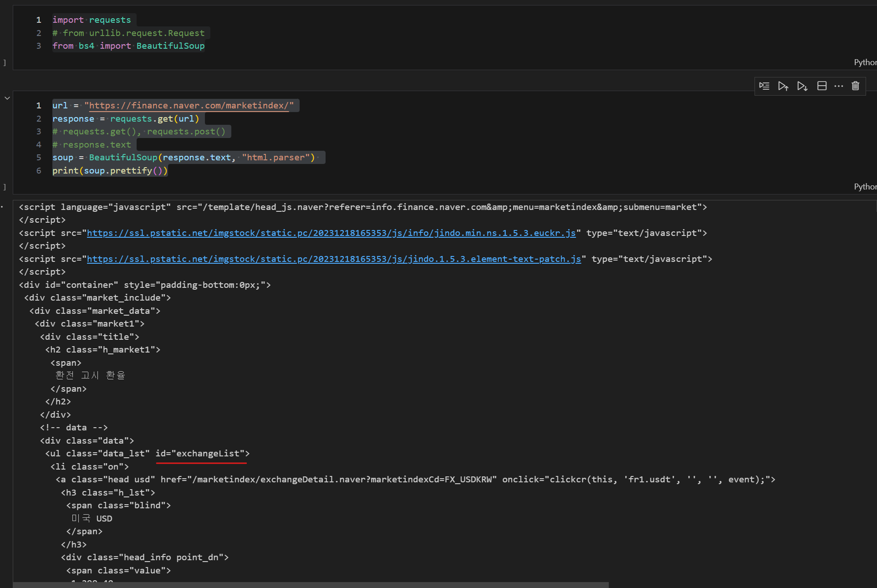
Task: Click the BeautifulSoup import line
Action: pyautogui.click(x=128, y=46)
